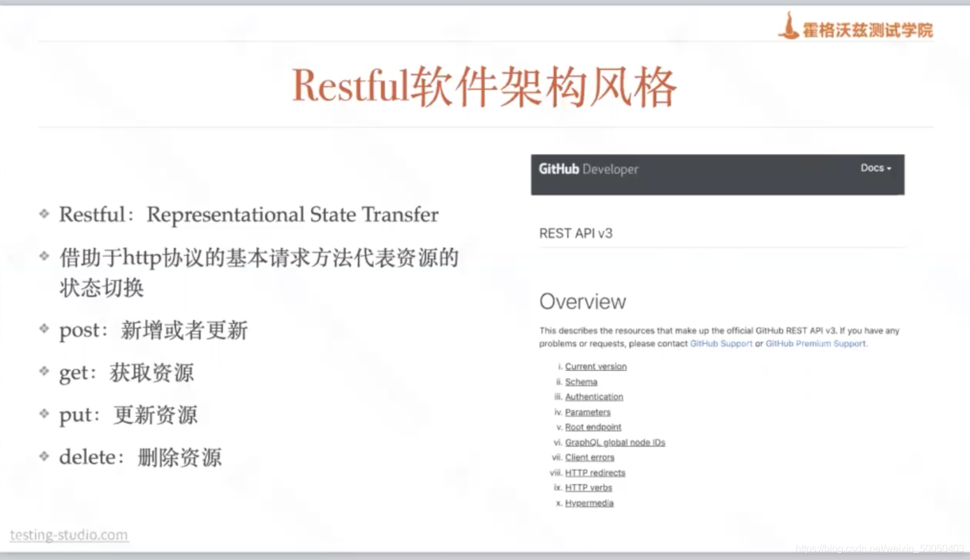Click the REST API v3 heading
Image resolution: width=970 pixels, height=560 pixels.
tap(576, 233)
